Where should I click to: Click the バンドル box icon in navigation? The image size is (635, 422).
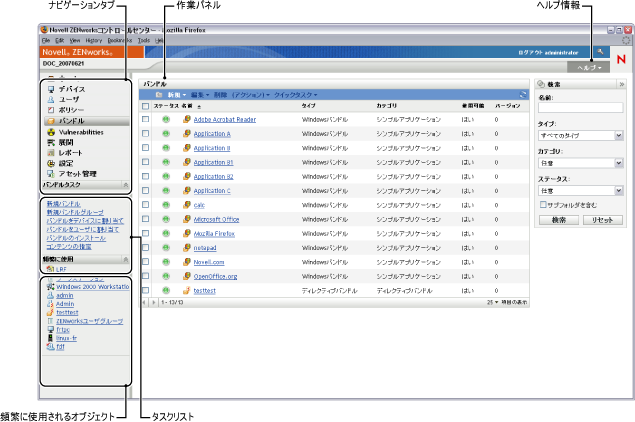pyautogui.click(x=51, y=121)
